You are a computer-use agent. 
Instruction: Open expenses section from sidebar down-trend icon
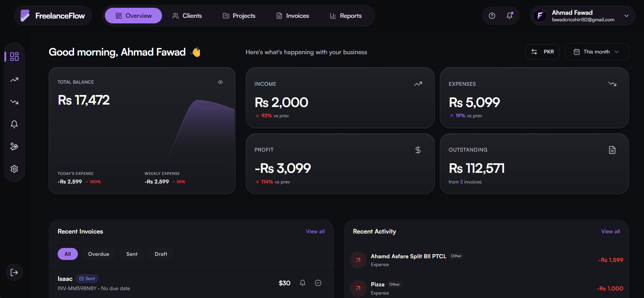point(14,102)
